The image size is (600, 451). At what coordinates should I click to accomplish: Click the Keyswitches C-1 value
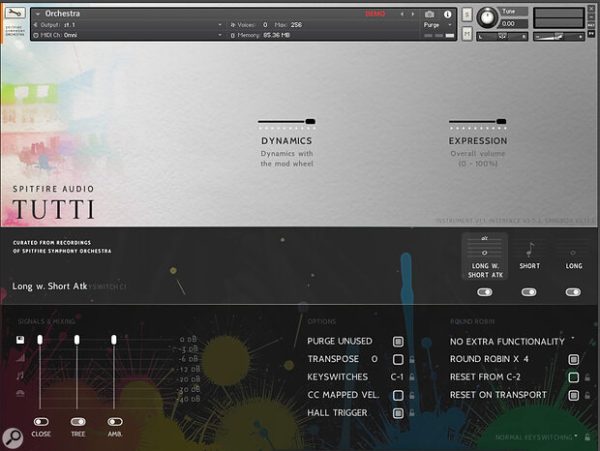point(397,377)
